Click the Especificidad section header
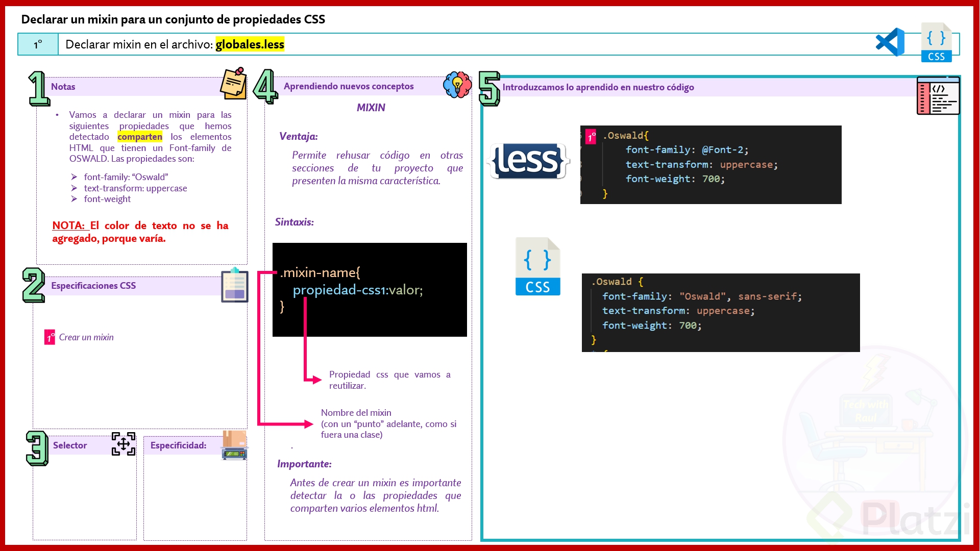Image resolution: width=980 pixels, height=551 pixels. point(178,445)
